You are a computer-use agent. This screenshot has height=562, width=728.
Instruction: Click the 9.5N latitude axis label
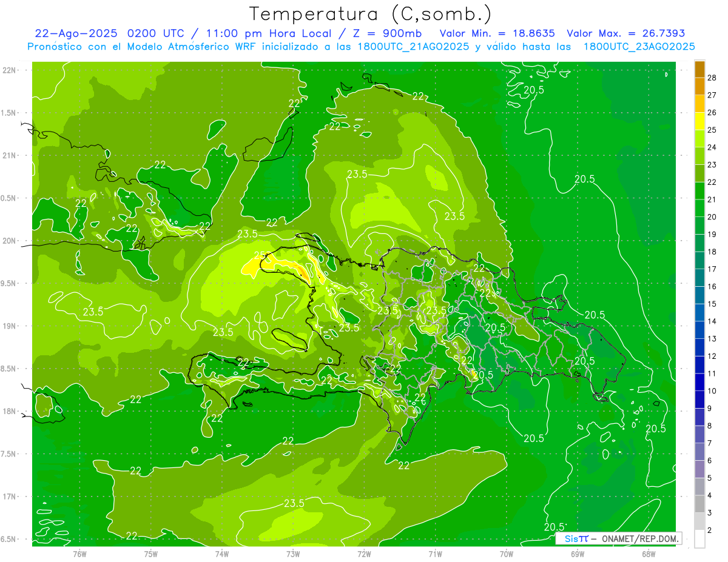click(x=8, y=283)
